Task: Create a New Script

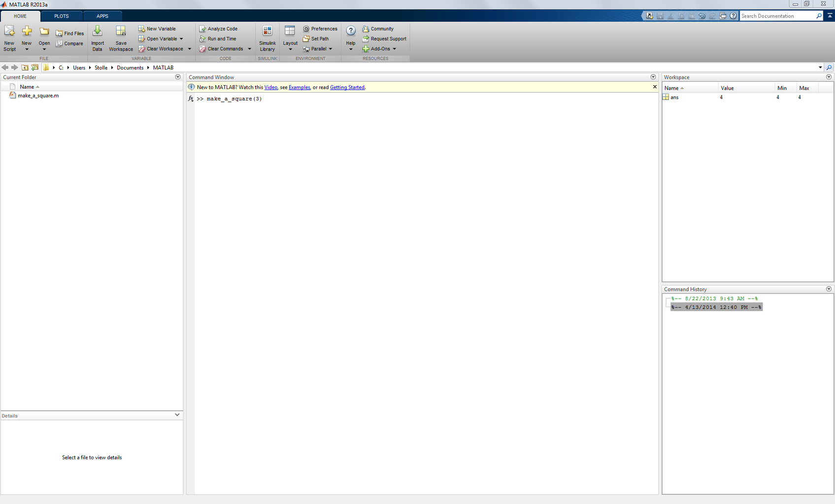Action: pos(9,38)
